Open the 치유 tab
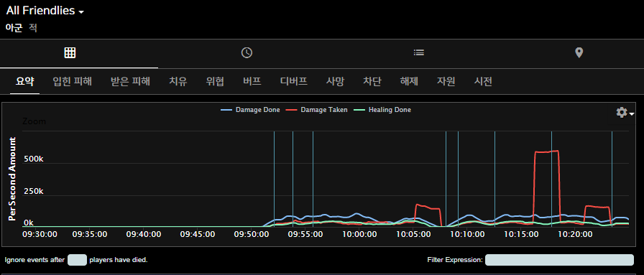This screenshot has width=644, height=275. 178,81
